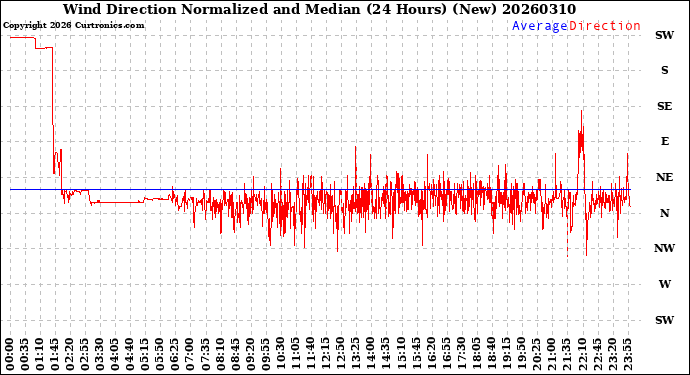Click the 09:20 time label

[x=250, y=355]
